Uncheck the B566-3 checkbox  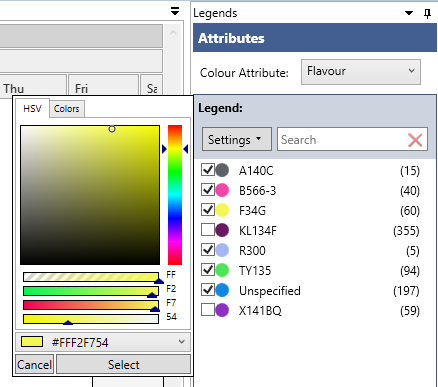tap(208, 190)
